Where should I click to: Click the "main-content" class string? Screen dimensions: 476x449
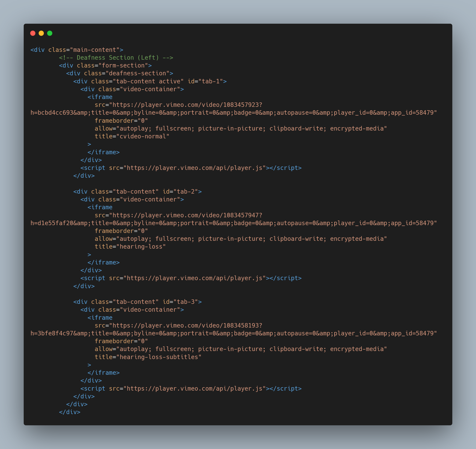[94, 50]
